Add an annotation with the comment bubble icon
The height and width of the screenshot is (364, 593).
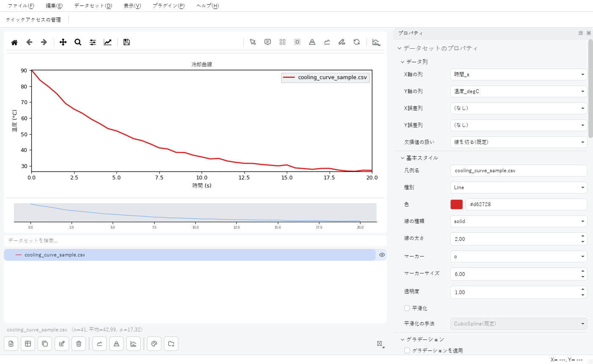click(268, 42)
